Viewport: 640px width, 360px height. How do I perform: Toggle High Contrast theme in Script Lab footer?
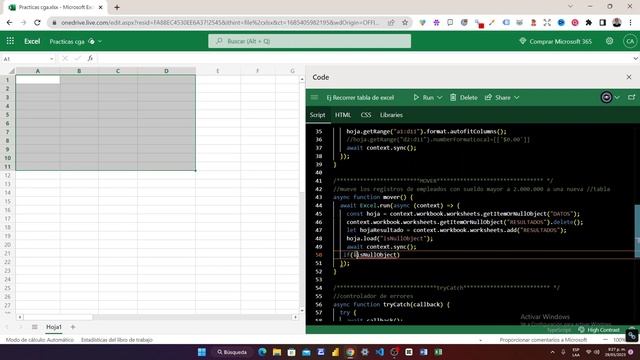[x=599, y=330]
